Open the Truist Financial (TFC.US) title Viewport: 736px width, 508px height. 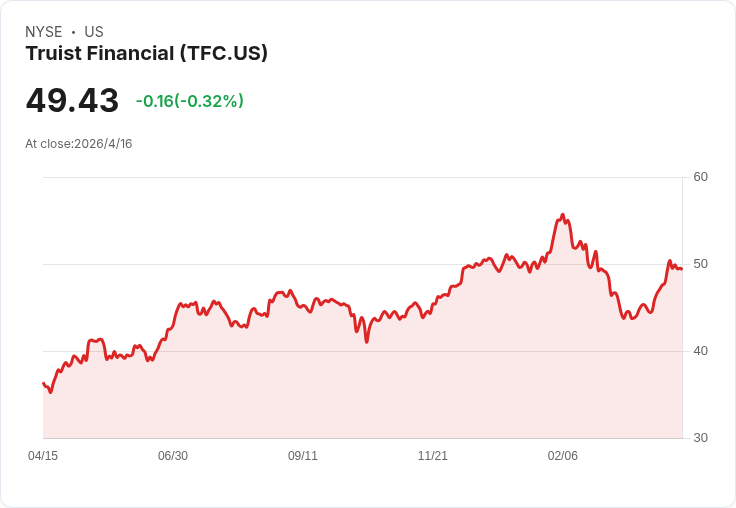pos(146,54)
